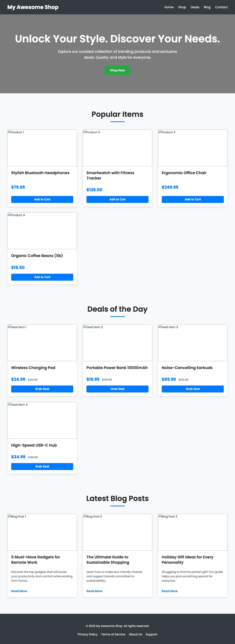Grab the Portable Power Bank deal

[x=117, y=389]
